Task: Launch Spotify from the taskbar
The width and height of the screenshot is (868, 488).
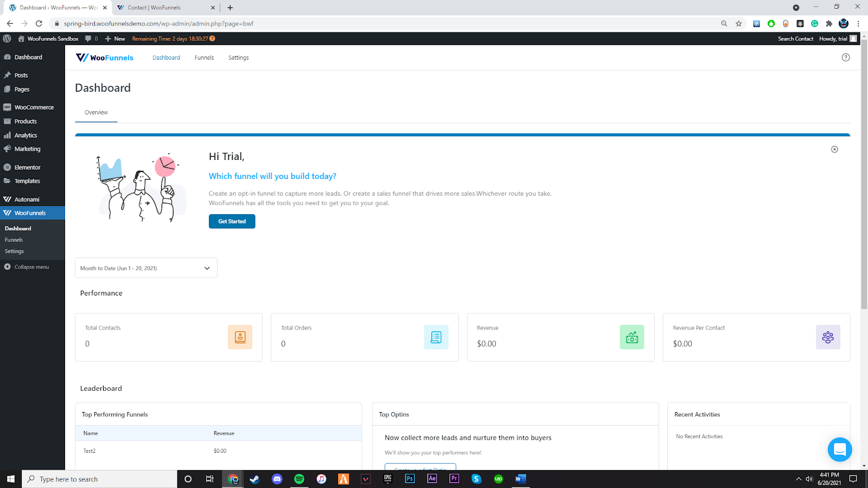Action: (299, 479)
